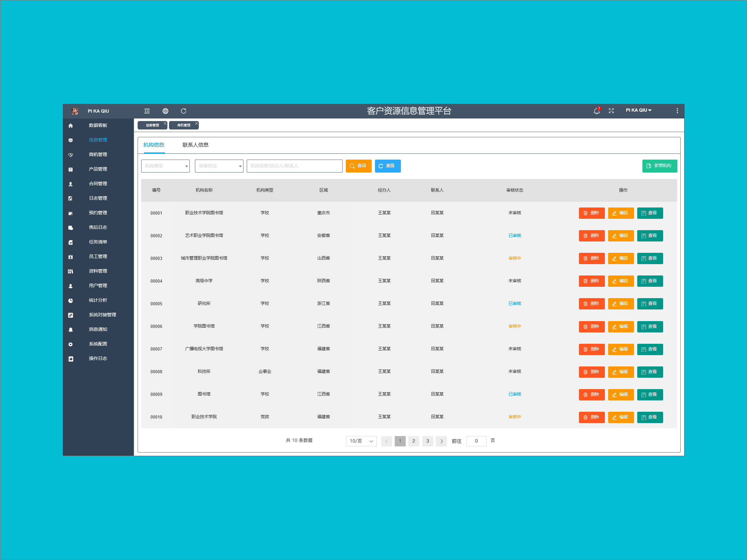Select page 1 in pagination
The width and height of the screenshot is (747, 560).
tap(400, 441)
